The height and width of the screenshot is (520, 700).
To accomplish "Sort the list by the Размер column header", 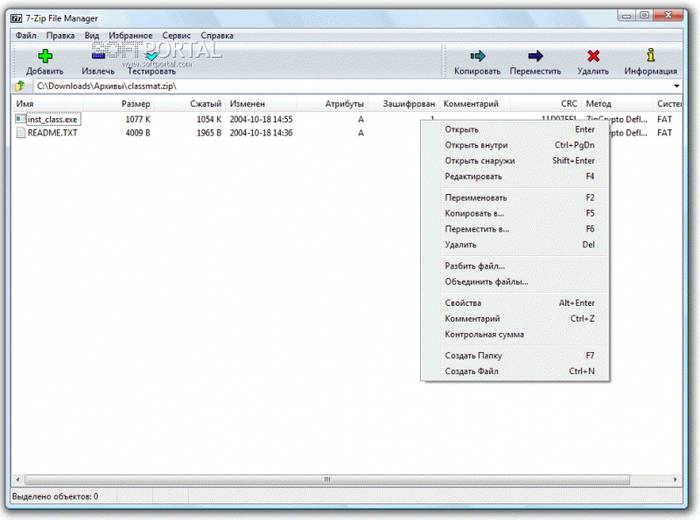I will [136, 104].
